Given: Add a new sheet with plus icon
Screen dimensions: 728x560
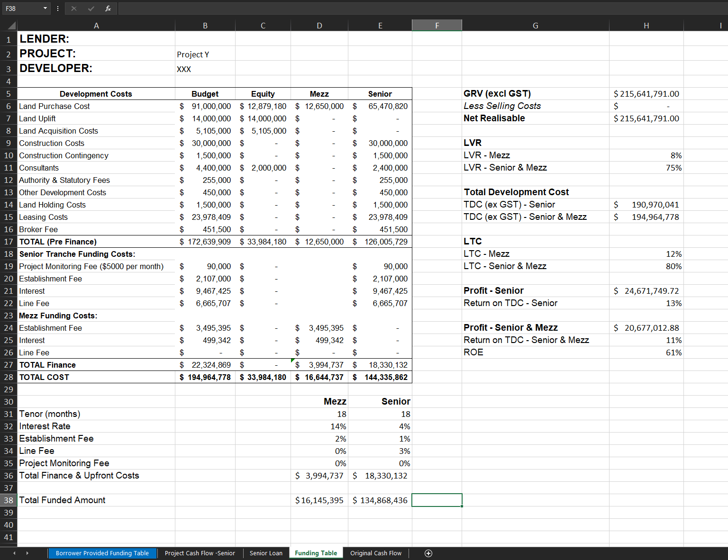Looking at the screenshot, I should (x=428, y=553).
